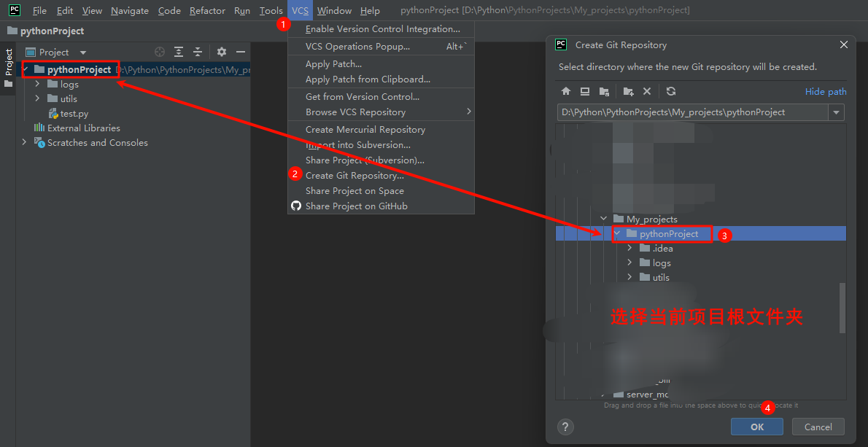Image resolution: width=868 pixels, height=447 pixels.
Task: Click the dialog tree vertical scrollbar
Action: 842,308
